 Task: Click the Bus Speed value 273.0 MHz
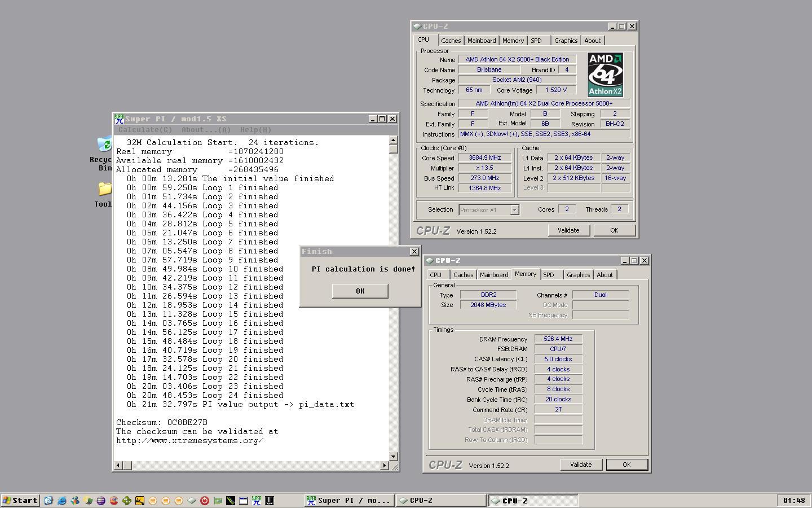point(484,178)
